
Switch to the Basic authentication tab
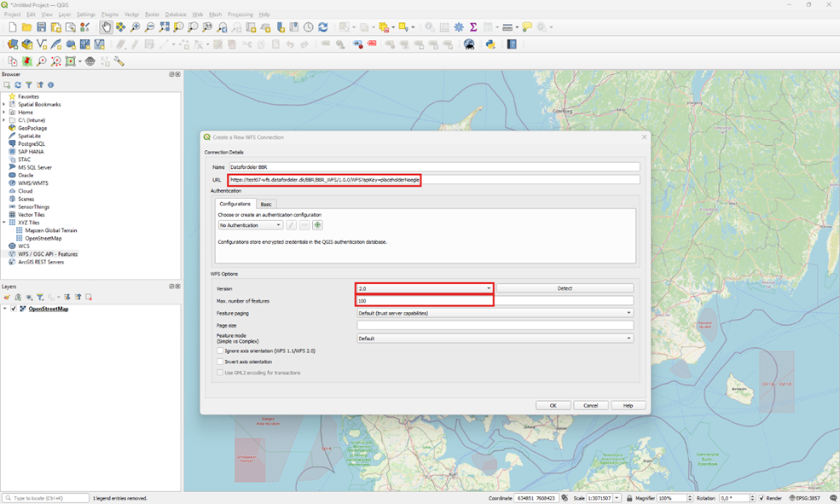pyautogui.click(x=266, y=204)
